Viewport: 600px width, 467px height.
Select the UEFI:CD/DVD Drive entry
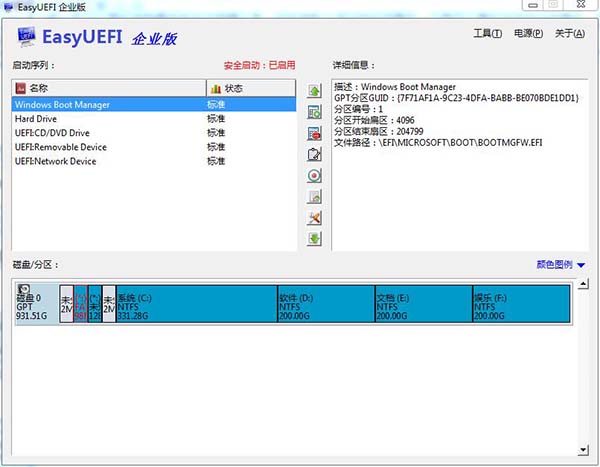(x=154, y=133)
